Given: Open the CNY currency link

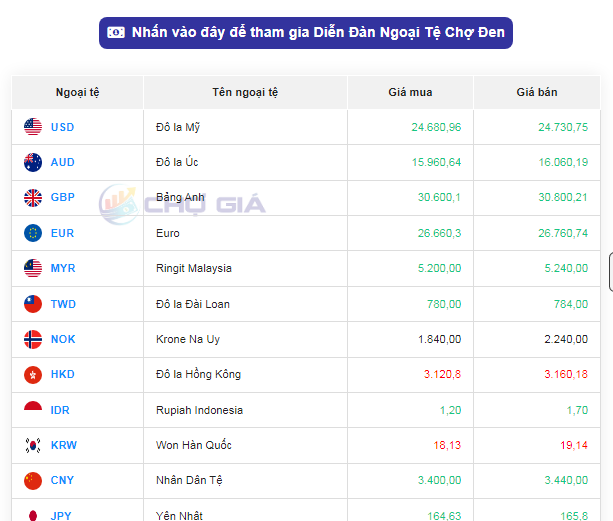Looking at the screenshot, I should (x=62, y=480).
